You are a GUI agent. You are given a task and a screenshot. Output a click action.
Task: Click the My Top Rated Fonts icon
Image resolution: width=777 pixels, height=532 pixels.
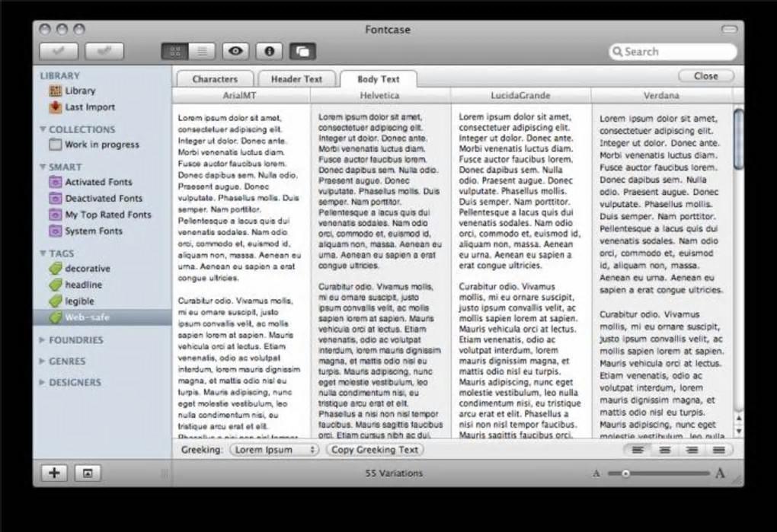pyautogui.click(x=56, y=215)
